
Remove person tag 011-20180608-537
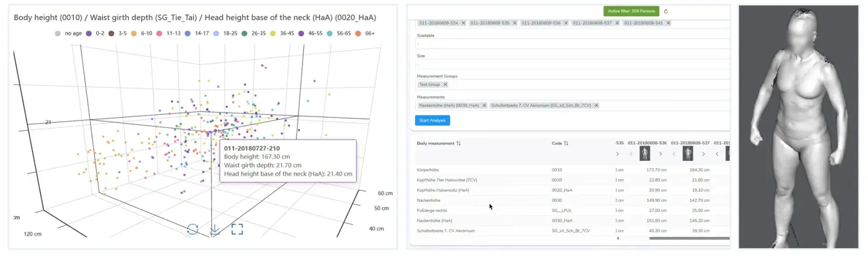[x=617, y=23]
